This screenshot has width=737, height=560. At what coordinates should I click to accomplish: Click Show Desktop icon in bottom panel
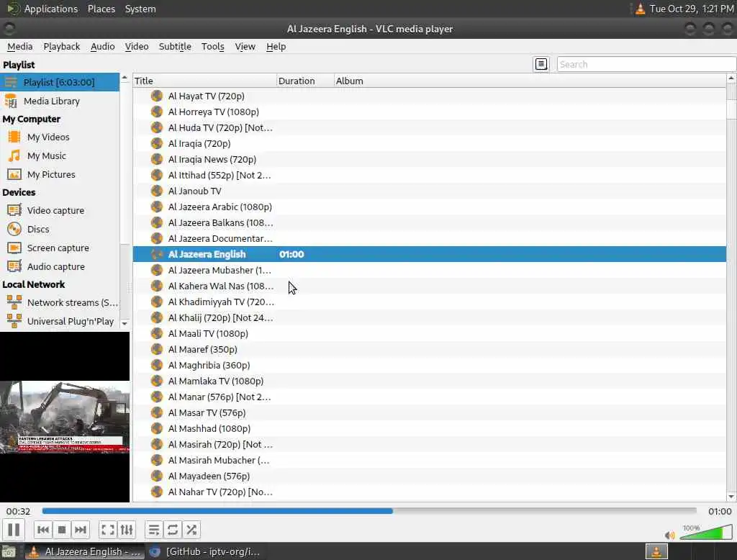[9, 551]
